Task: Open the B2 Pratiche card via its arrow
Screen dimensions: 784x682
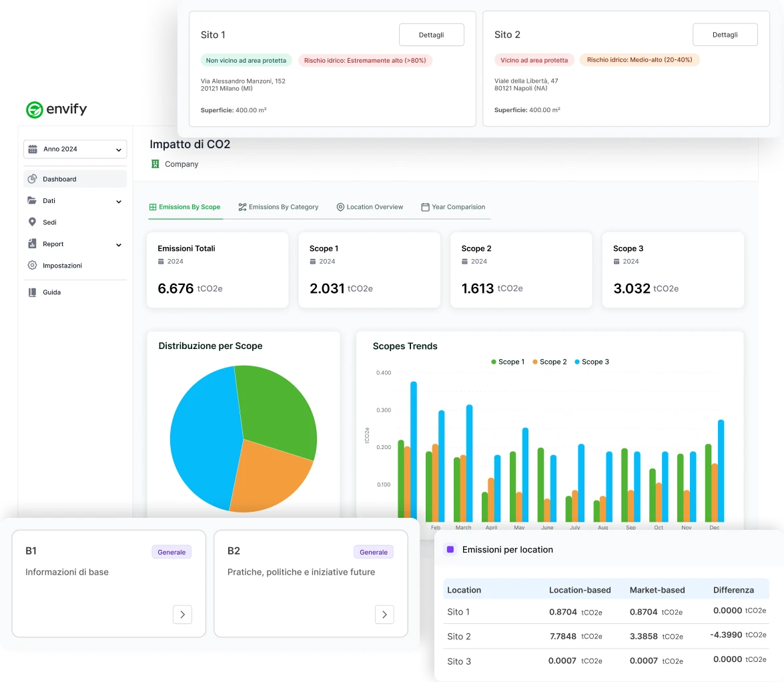Action: [384, 615]
